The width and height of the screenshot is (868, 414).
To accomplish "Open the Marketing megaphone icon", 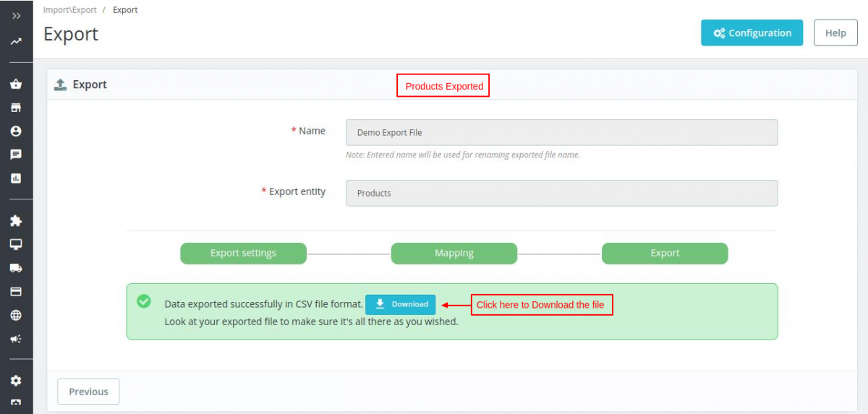I will [x=16, y=338].
